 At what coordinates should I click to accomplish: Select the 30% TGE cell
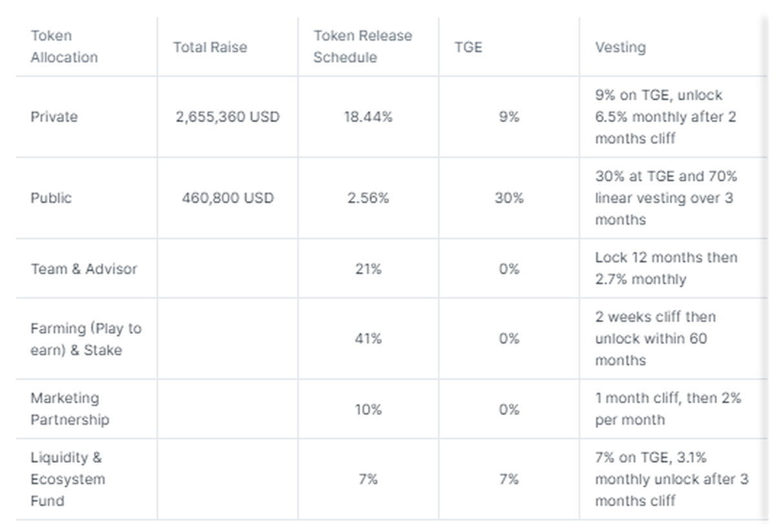point(509,198)
